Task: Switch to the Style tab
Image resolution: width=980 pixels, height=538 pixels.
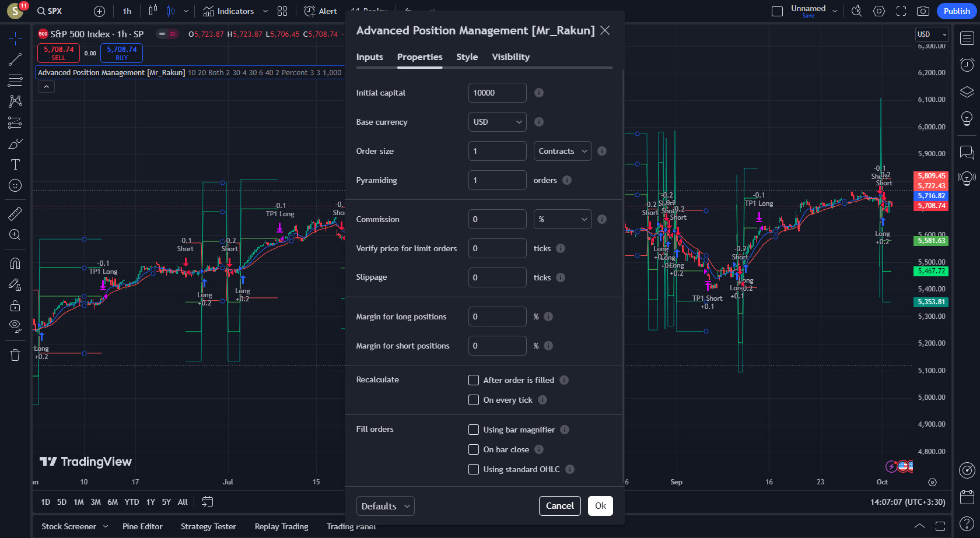Action: (x=467, y=57)
